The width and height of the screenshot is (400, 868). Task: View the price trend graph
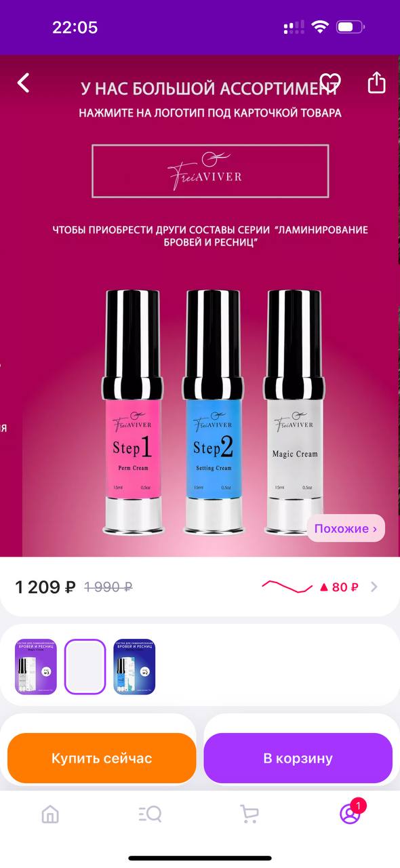pos(287,586)
